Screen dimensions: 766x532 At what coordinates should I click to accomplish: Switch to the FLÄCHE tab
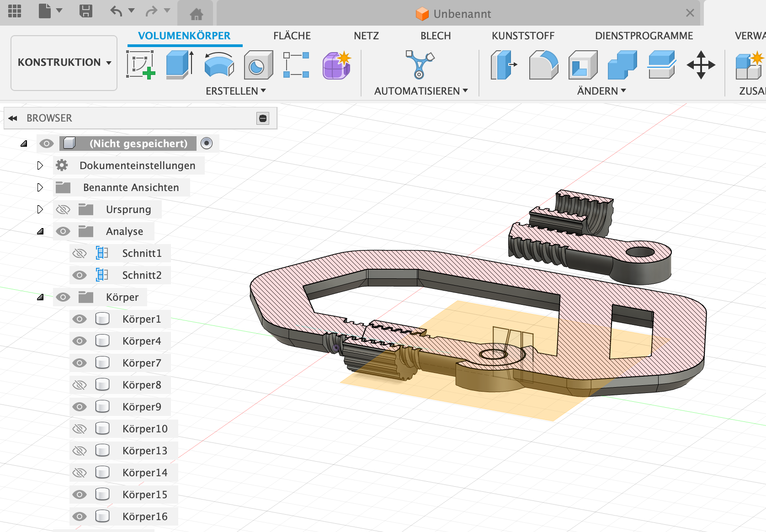tap(292, 36)
